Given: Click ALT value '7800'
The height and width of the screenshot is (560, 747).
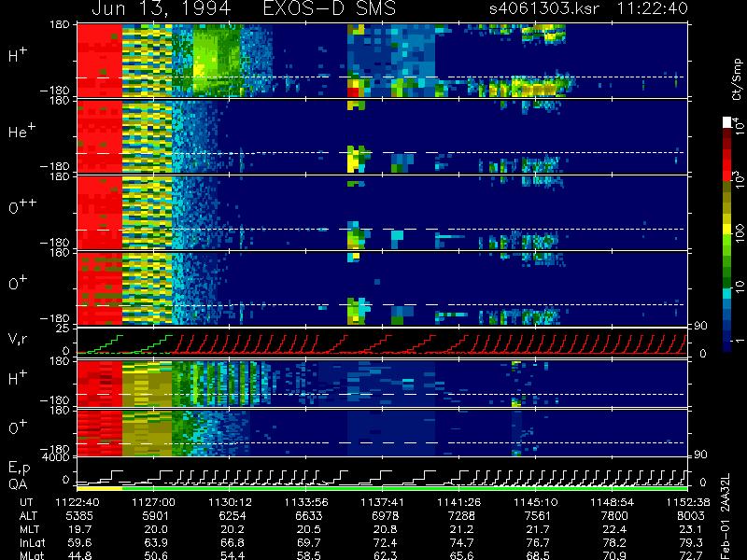Looking at the screenshot, I should (614, 516).
